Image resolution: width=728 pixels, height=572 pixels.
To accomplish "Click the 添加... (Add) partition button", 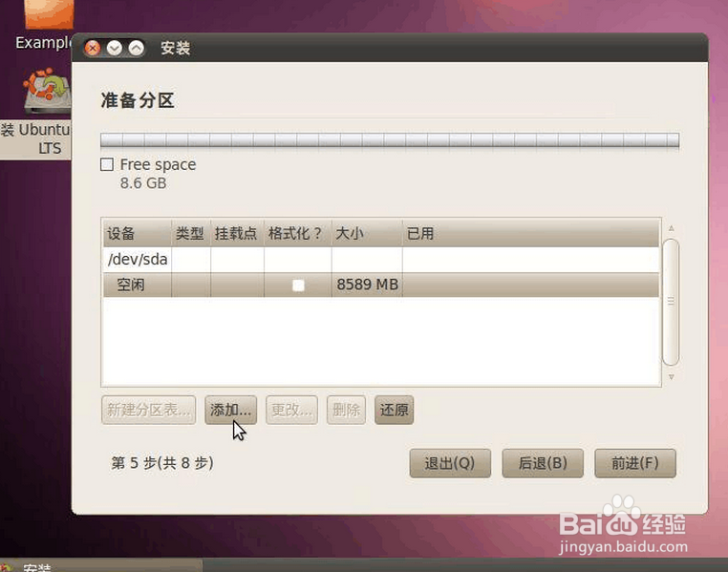I will point(231,410).
